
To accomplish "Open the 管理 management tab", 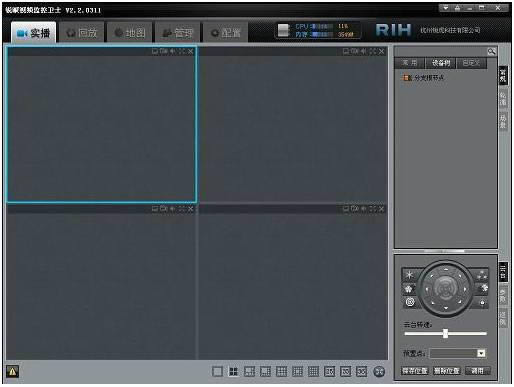I will coord(178,32).
